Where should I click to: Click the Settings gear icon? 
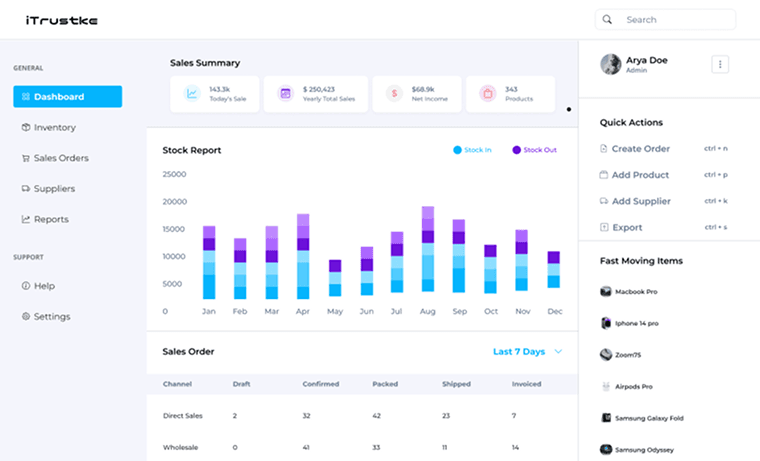[26, 316]
